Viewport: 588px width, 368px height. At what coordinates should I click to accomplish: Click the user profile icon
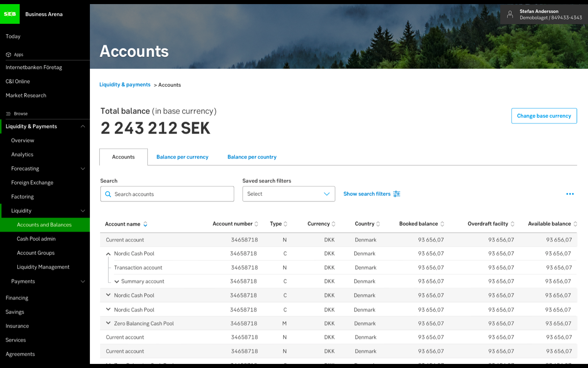click(x=510, y=14)
